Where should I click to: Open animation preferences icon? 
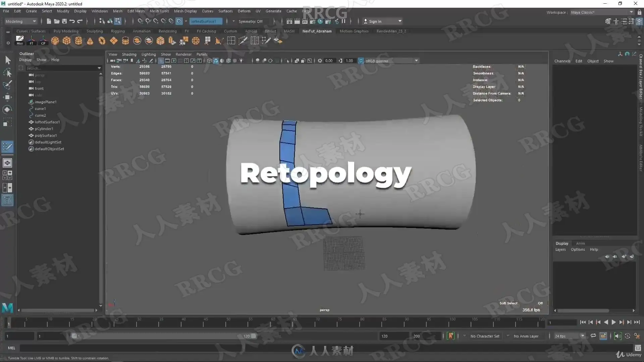[x=637, y=336]
